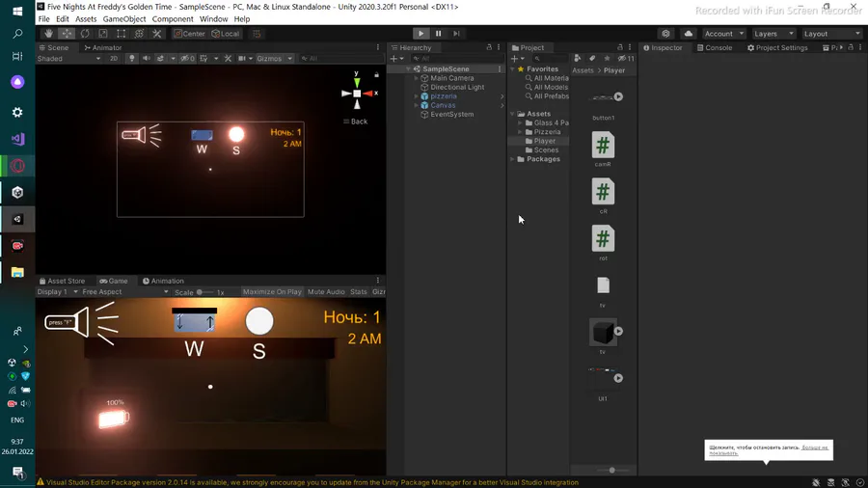Expand Glass 4 Pa folder in Project
This screenshot has width=868, height=488.
520,122
